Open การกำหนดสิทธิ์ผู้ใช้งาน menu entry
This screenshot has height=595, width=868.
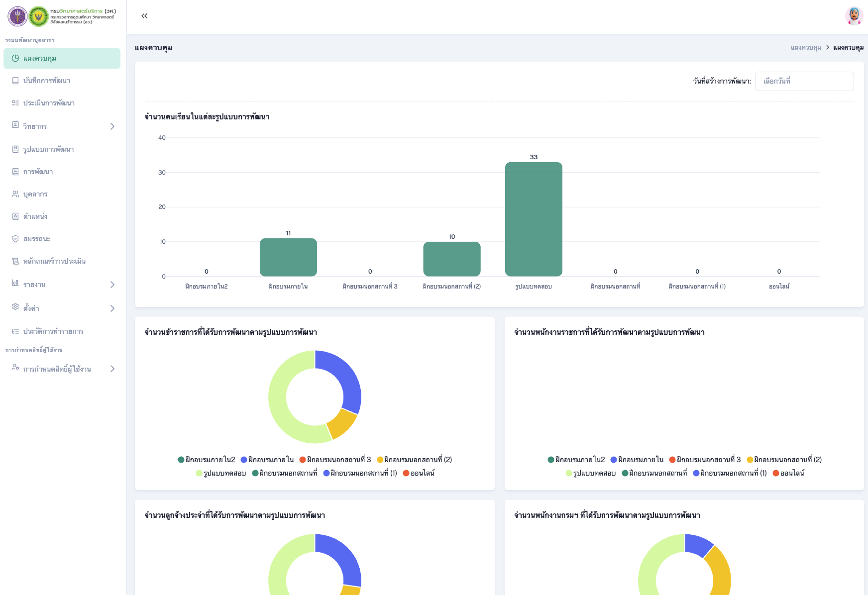click(57, 369)
